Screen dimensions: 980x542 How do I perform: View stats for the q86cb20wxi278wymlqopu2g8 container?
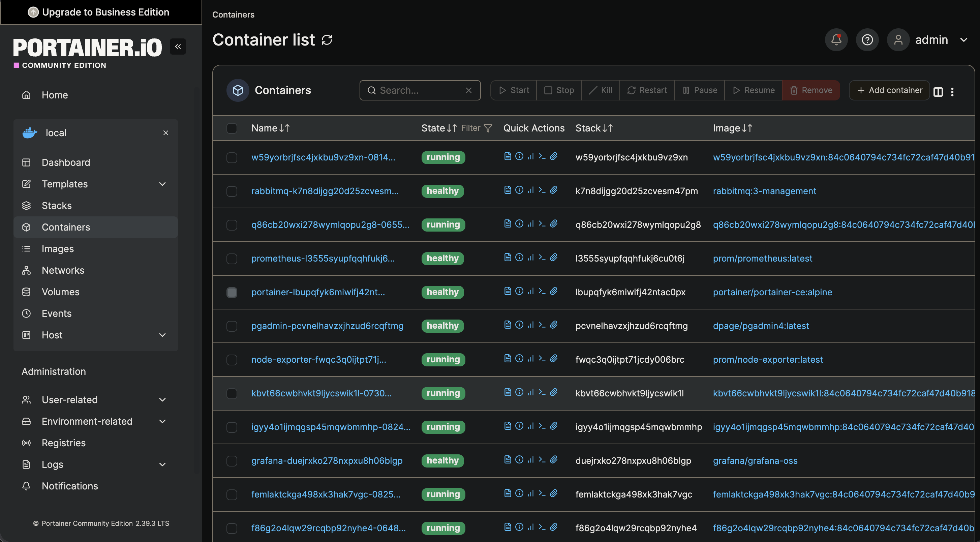click(530, 223)
